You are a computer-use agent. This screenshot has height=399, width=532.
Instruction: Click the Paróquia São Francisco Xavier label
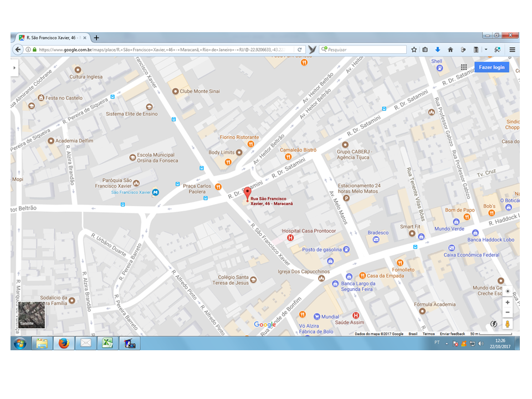pyautogui.click(x=113, y=183)
